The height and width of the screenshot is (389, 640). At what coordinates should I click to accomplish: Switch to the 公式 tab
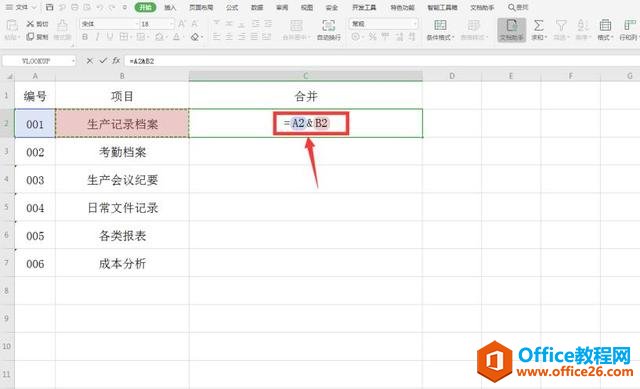[232, 7]
